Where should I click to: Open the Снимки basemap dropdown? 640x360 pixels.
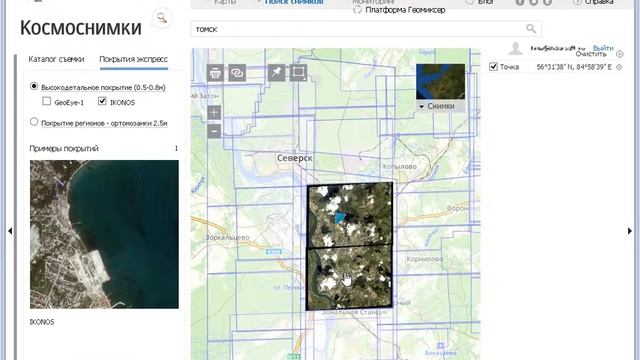pos(440,106)
